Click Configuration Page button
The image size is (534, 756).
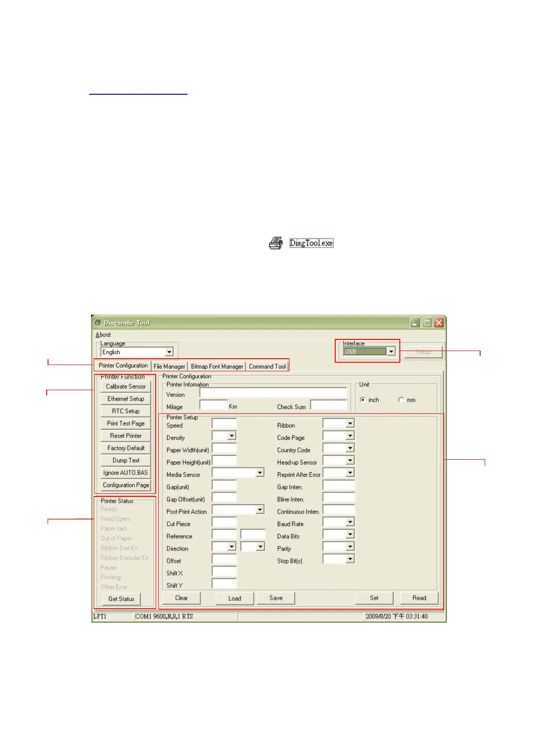click(x=126, y=485)
